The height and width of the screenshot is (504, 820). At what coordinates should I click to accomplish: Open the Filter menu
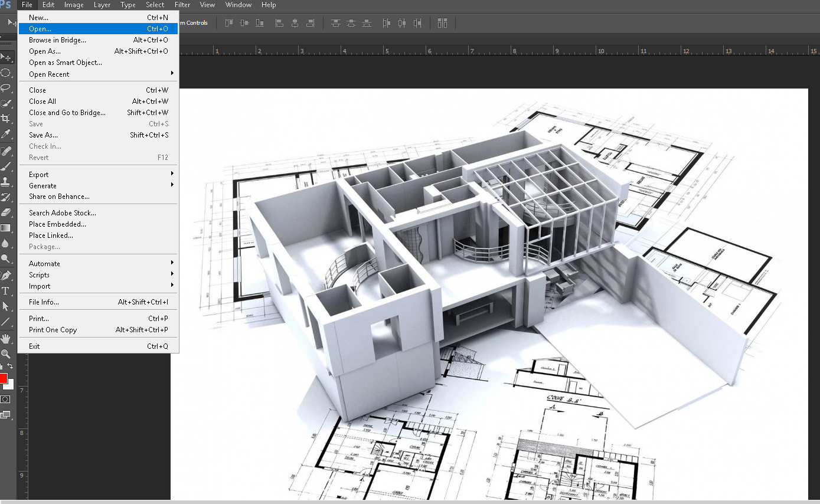click(182, 5)
